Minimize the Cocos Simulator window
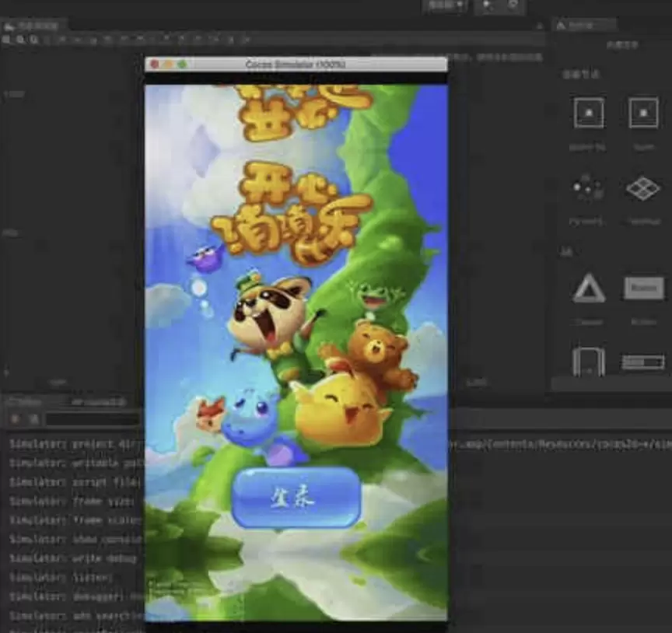 click(169, 65)
